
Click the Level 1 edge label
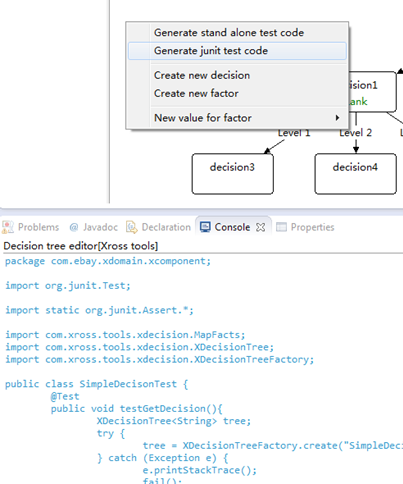(294, 133)
